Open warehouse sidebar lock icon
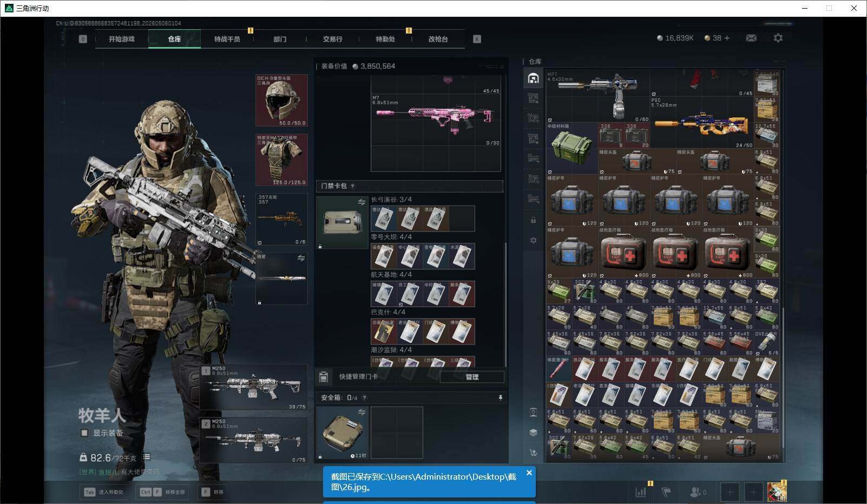867x504 pixels. (533, 220)
